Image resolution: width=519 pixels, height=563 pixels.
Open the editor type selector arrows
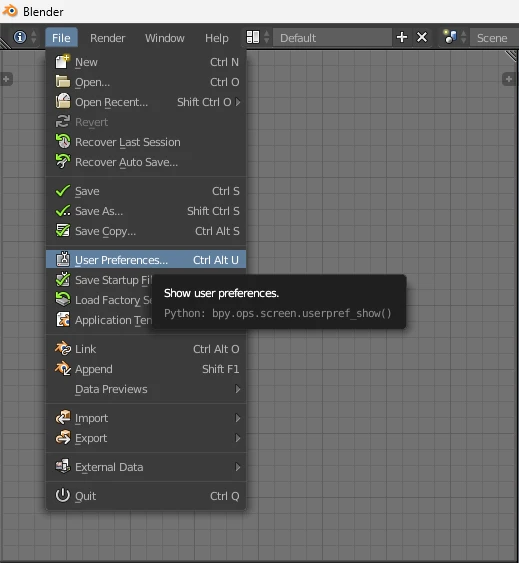coord(33,37)
